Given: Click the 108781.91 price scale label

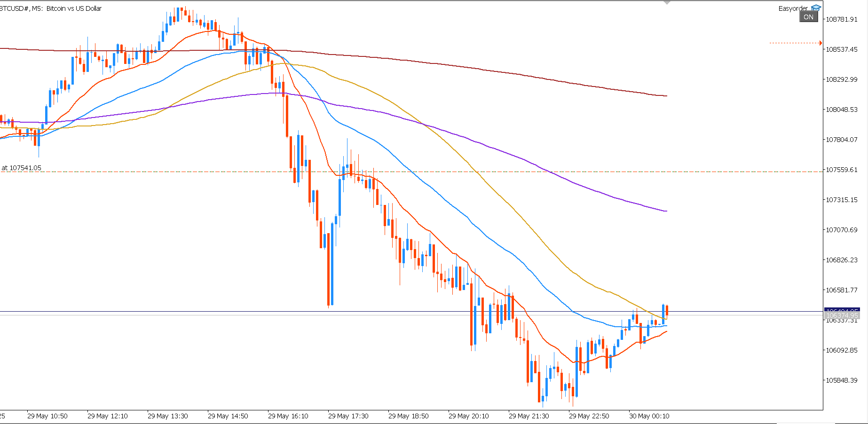Looking at the screenshot, I should (842, 19).
